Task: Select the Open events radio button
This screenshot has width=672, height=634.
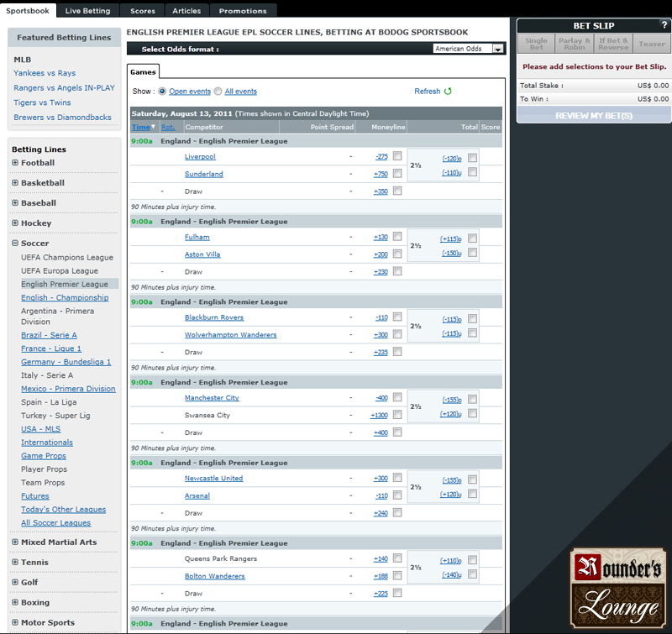Action: pyautogui.click(x=162, y=92)
